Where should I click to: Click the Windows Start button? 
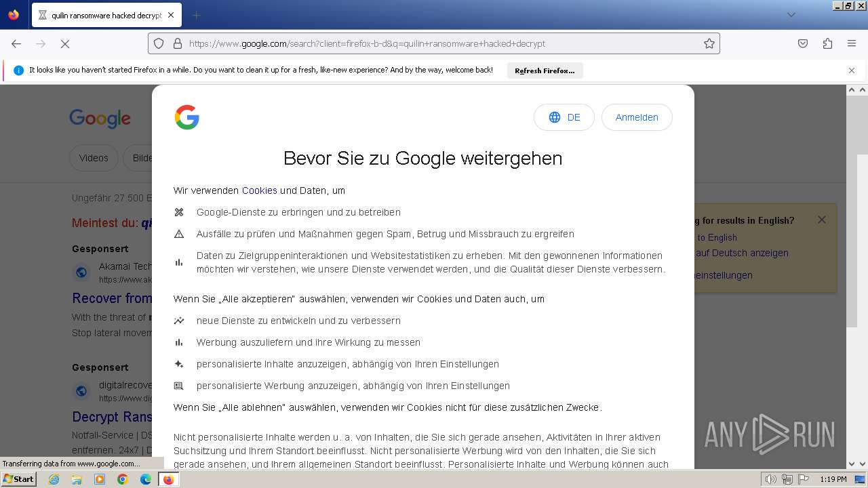click(18, 479)
